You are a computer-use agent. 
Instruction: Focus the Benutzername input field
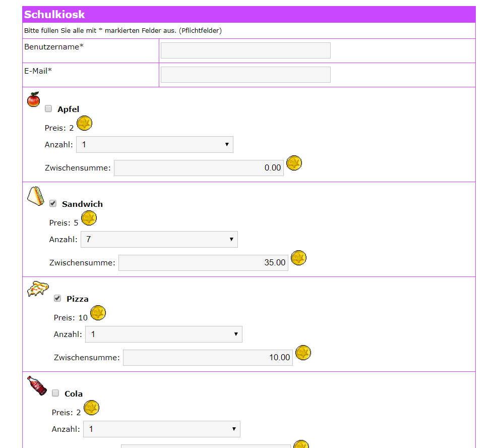pos(246,50)
